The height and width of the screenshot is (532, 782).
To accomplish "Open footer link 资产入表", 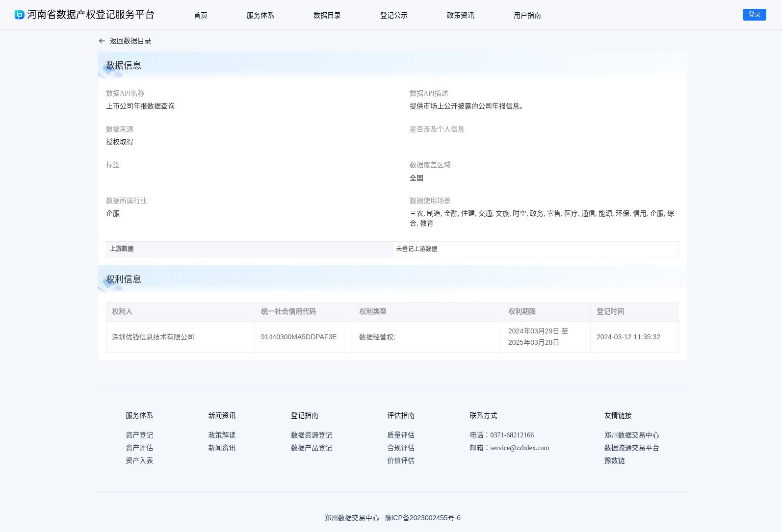I will [139, 460].
